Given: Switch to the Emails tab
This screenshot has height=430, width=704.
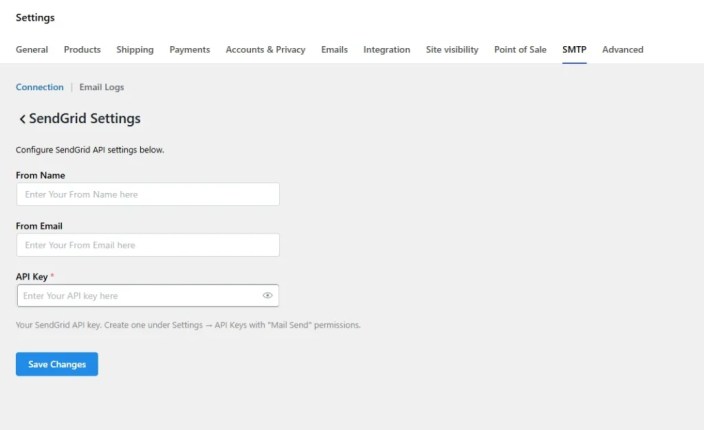Looking at the screenshot, I should (334, 49).
